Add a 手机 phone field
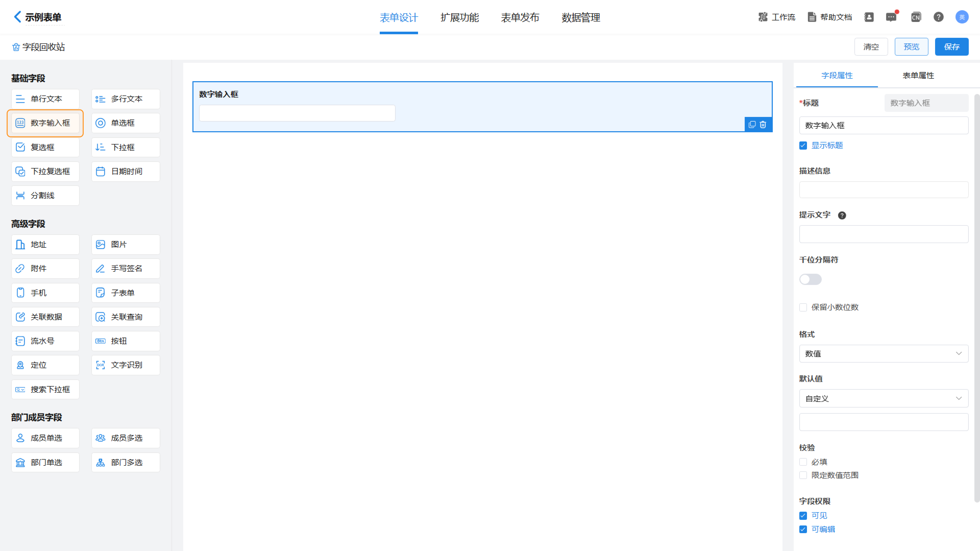Viewport: 980px width, 551px height. [x=45, y=293]
